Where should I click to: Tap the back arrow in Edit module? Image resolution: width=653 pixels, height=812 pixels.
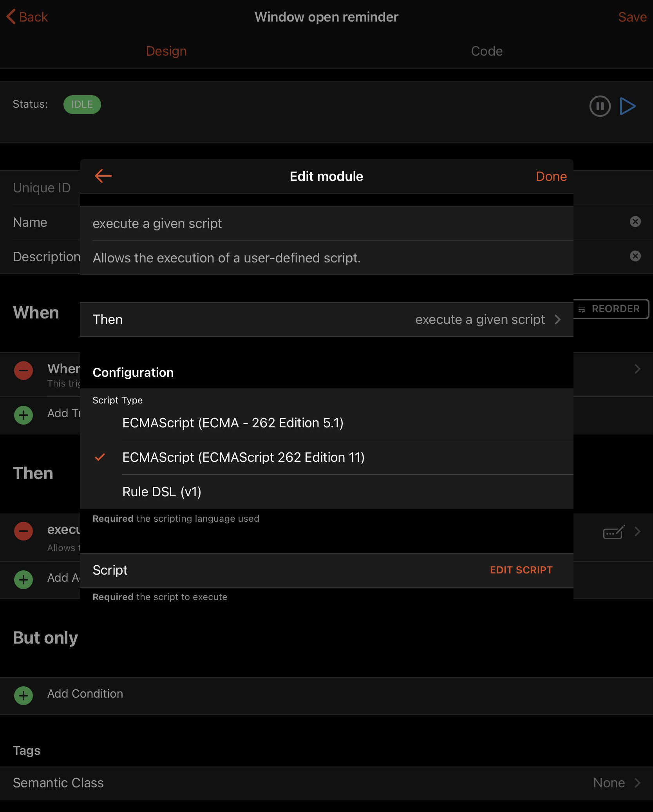(x=103, y=176)
